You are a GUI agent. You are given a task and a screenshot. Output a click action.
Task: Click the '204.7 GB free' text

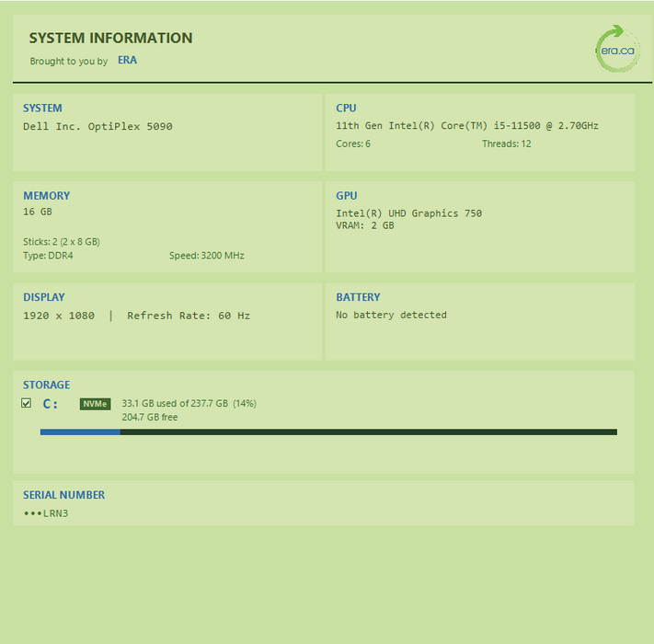pos(150,417)
